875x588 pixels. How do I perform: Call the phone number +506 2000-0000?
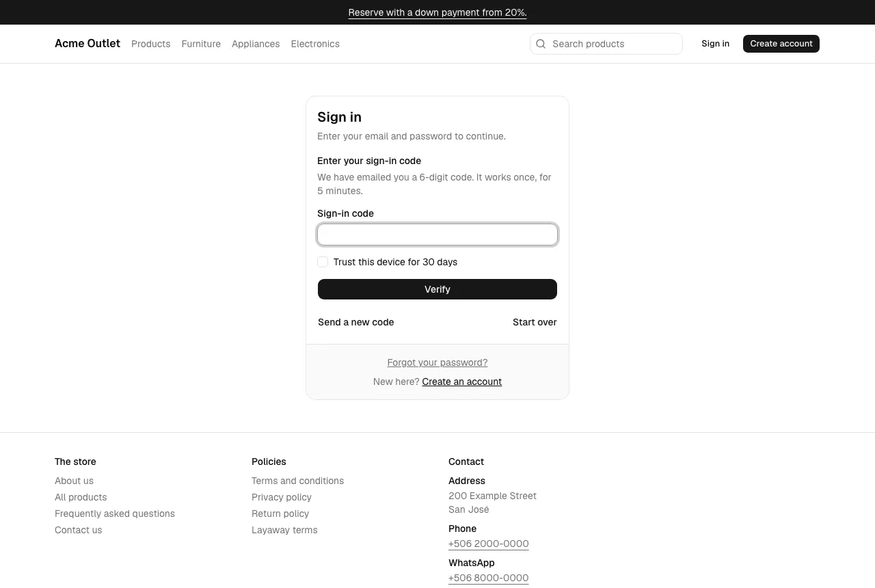pos(489,544)
